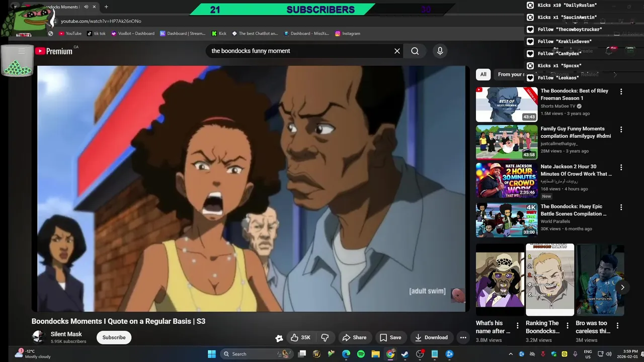The height and width of the screenshot is (362, 644).
Task: Open the YouTube bookmark
Action: tap(70, 34)
